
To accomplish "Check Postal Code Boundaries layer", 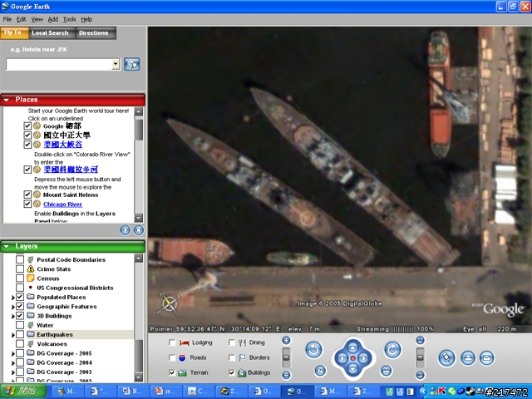I will coord(20,259).
